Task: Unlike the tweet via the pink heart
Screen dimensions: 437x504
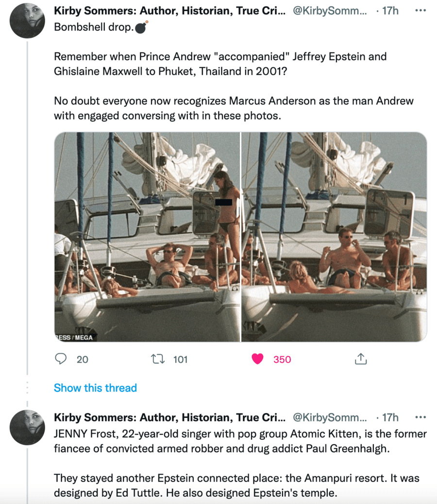Action: point(257,359)
